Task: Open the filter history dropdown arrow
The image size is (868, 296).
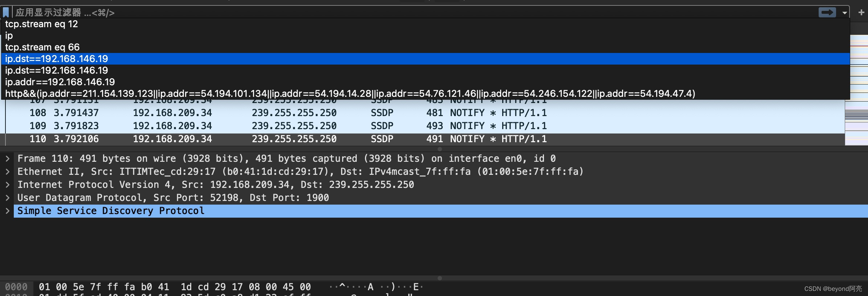Action: click(844, 13)
